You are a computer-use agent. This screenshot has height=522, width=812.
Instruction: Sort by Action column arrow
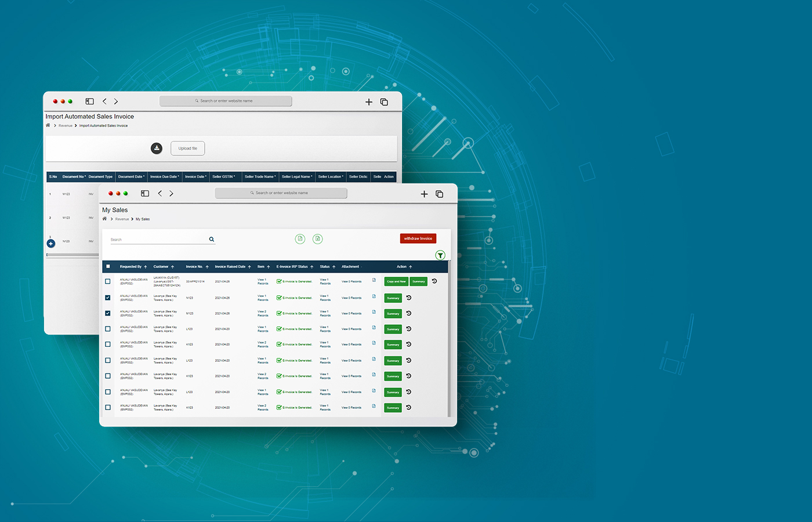click(x=411, y=267)
